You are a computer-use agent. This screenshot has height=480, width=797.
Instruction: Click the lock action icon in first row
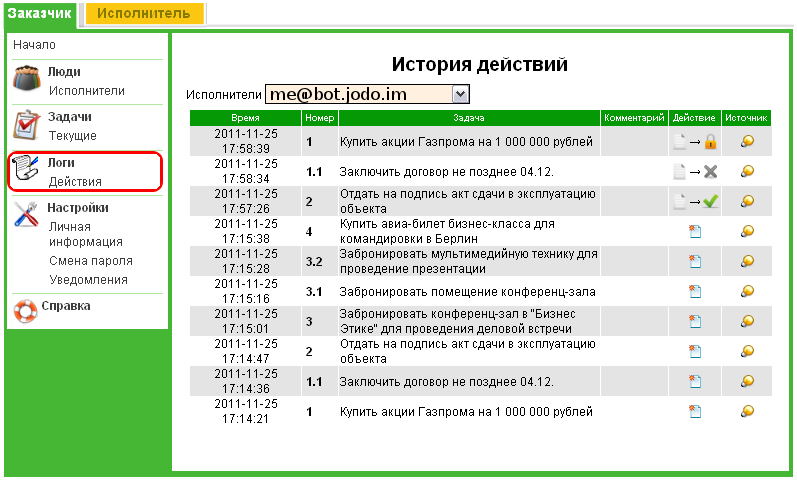(x=711, y=142)
